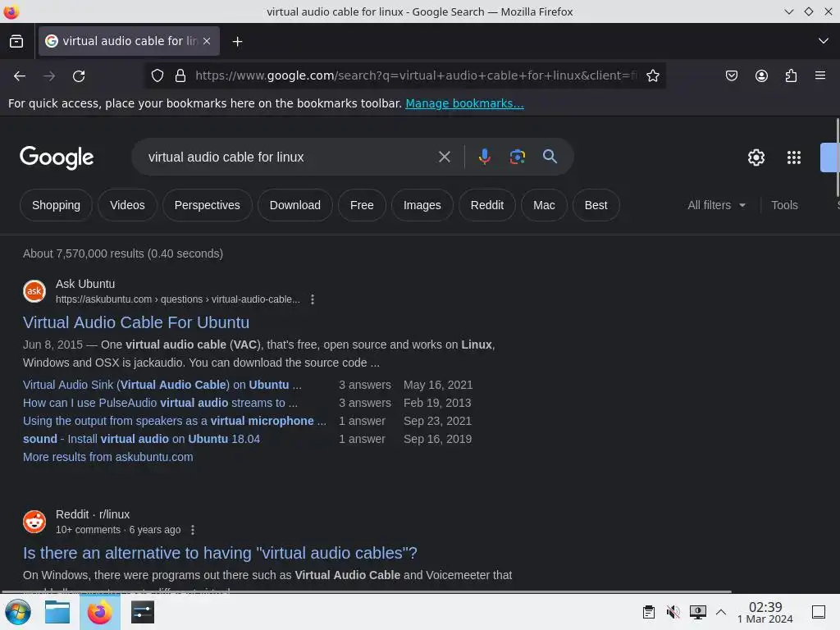Open the clipboard tray icon
Viewport: 840px width, 630px height.
649,612
